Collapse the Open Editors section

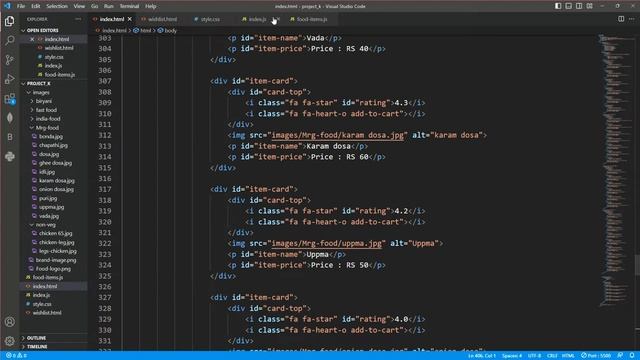coord(42,30)
